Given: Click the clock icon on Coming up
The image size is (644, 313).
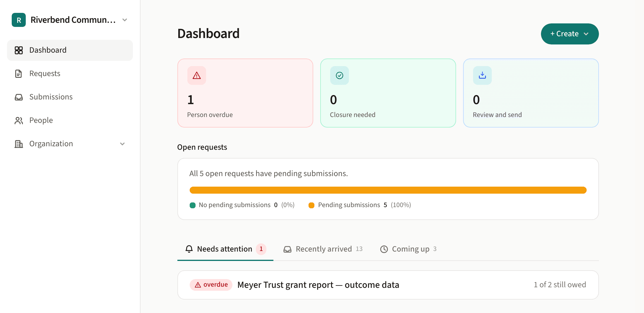Looking at the screenshot, I should 384,249.
